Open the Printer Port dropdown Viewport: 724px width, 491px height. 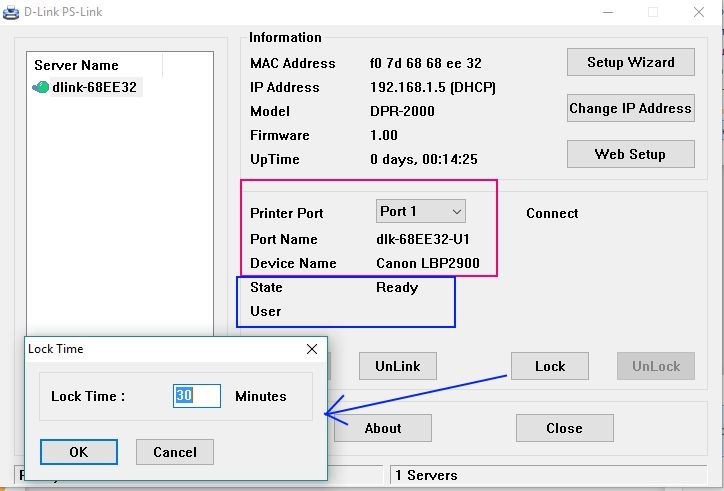pos(421,211)
